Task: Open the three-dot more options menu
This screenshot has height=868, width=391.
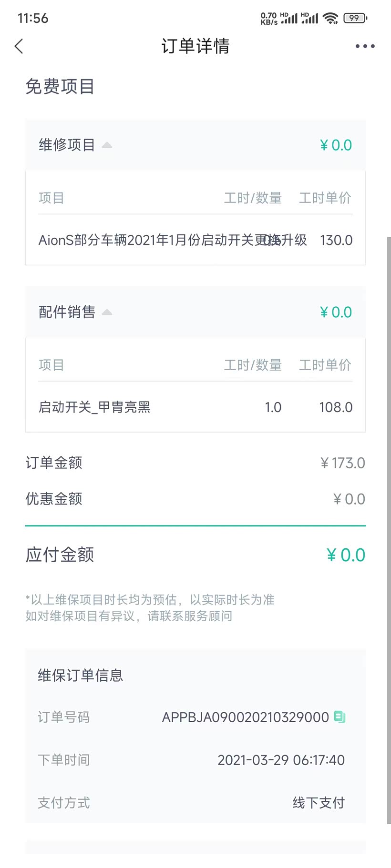Action: 365,46
